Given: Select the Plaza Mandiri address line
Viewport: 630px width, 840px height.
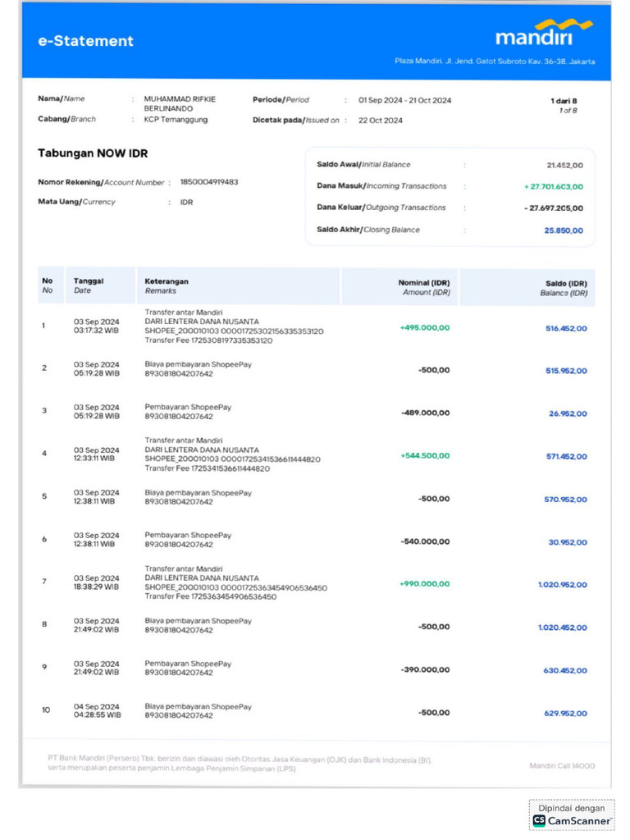Looking at the screenshot, I should click(495, 61).
